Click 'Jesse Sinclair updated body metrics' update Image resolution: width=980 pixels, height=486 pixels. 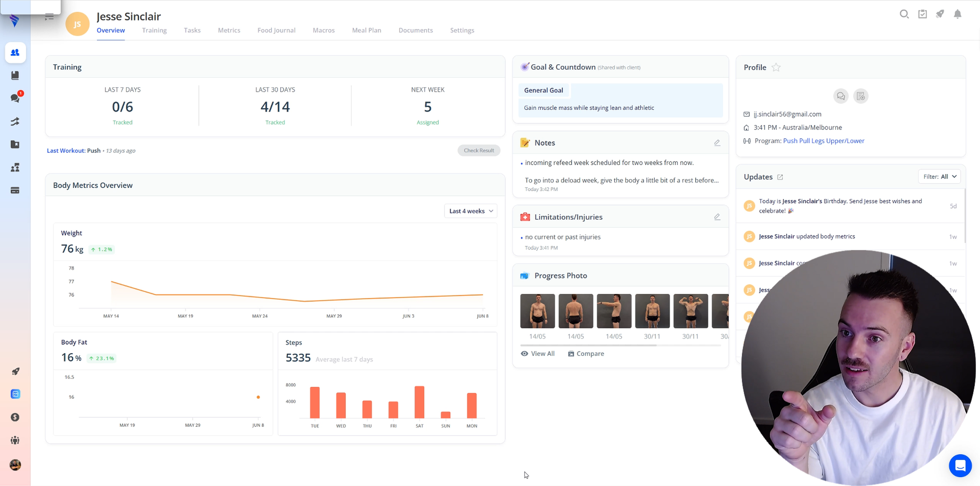pos(850,236)
